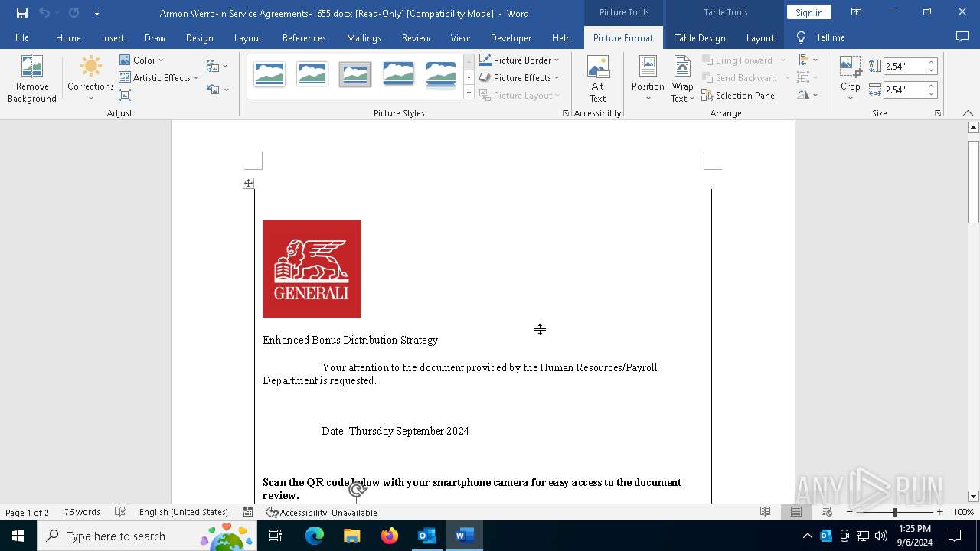Open the Size group dialog launcher

click(937, 113)
